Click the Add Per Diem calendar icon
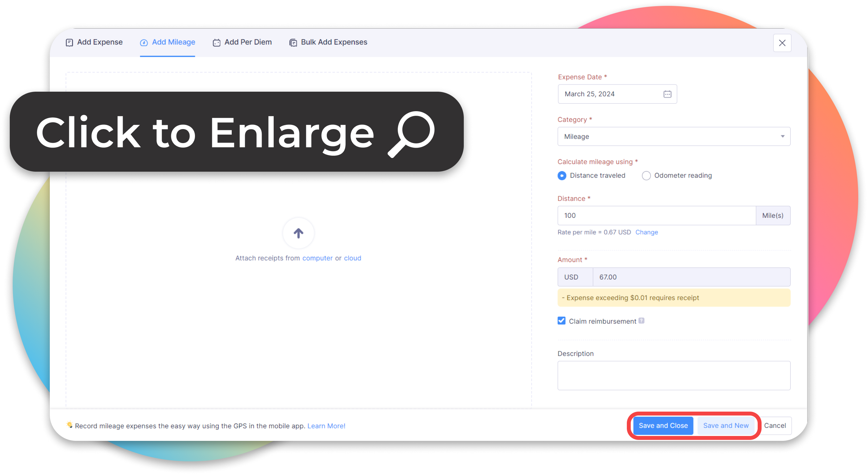 [x=216, y=42]
